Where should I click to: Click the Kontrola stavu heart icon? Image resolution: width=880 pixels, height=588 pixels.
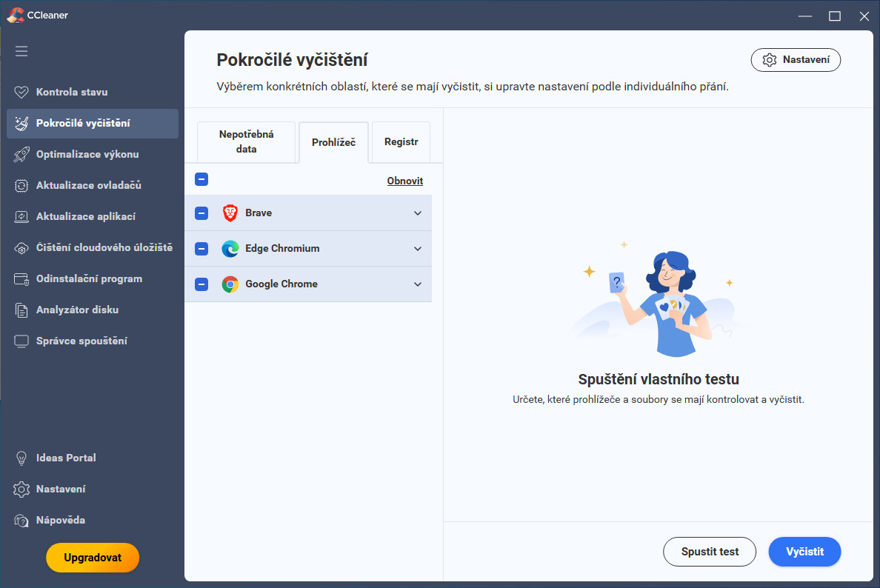tap(21, 92)
